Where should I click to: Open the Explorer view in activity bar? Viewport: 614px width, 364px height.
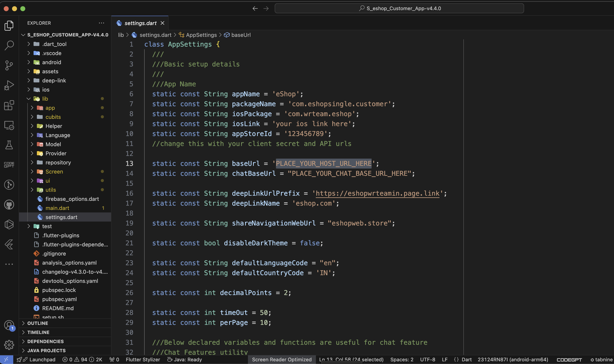tap(9, 25)
